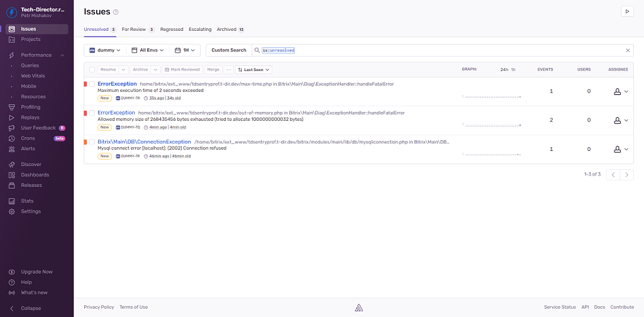Switch to the For Review tab
The image size is (644, 317).
point(134,30)
